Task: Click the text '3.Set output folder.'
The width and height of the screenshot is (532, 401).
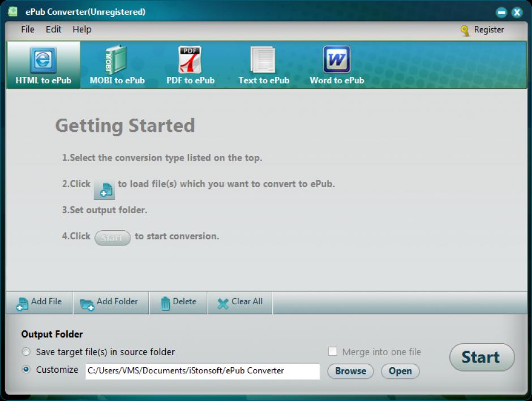Action: 105,210
